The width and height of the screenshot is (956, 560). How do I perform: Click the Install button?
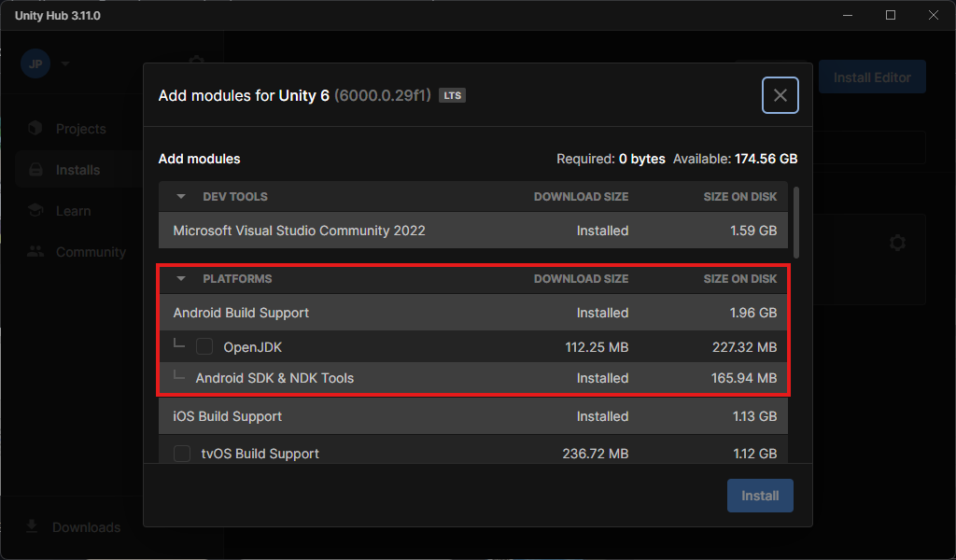760,496
